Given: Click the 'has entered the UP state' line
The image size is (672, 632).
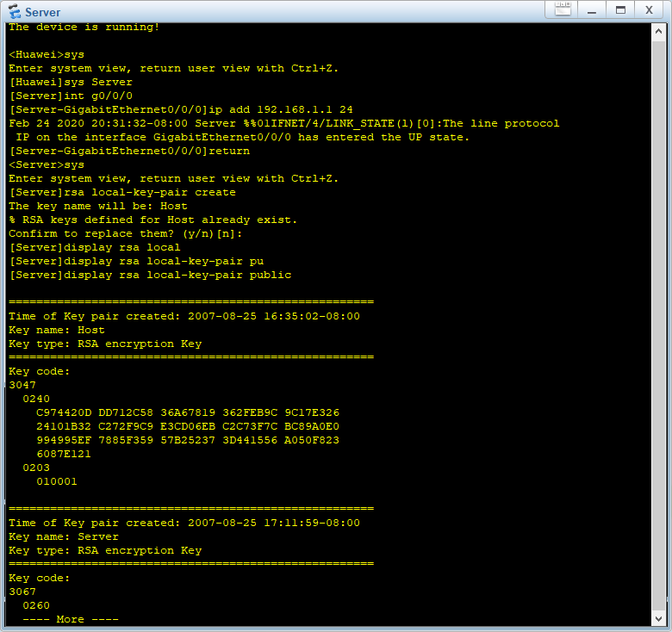Looking at the screenshot, I should click(243, 138).
